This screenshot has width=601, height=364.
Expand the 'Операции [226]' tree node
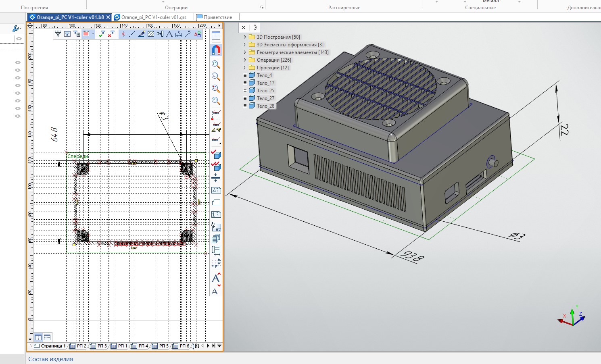245,60
